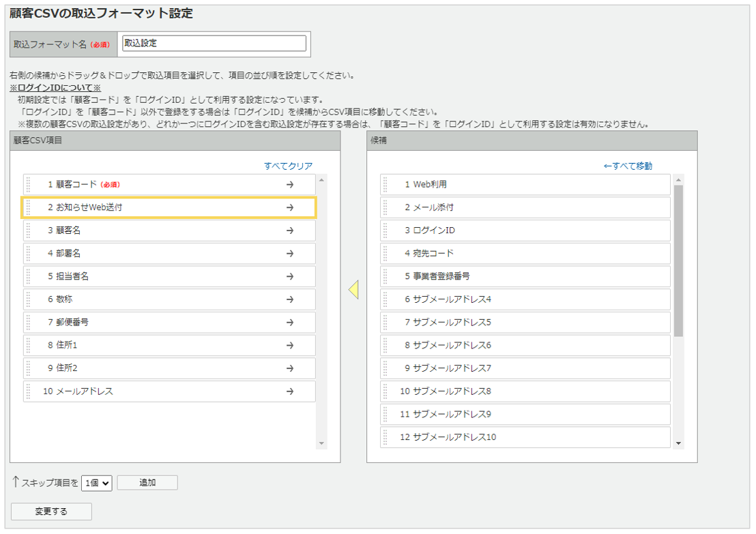Viewport: 756px width, 534px height.
Task: Select the 担当者名 CSV item
Action: (x=164, y=276)
